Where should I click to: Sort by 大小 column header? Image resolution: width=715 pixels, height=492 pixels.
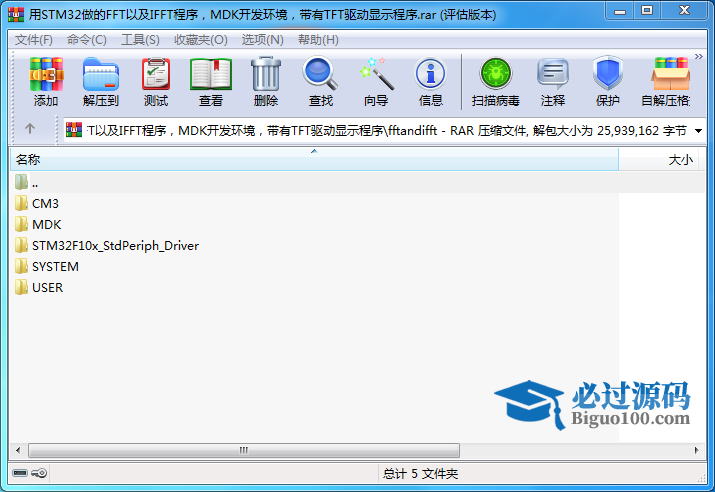(658, 160)
